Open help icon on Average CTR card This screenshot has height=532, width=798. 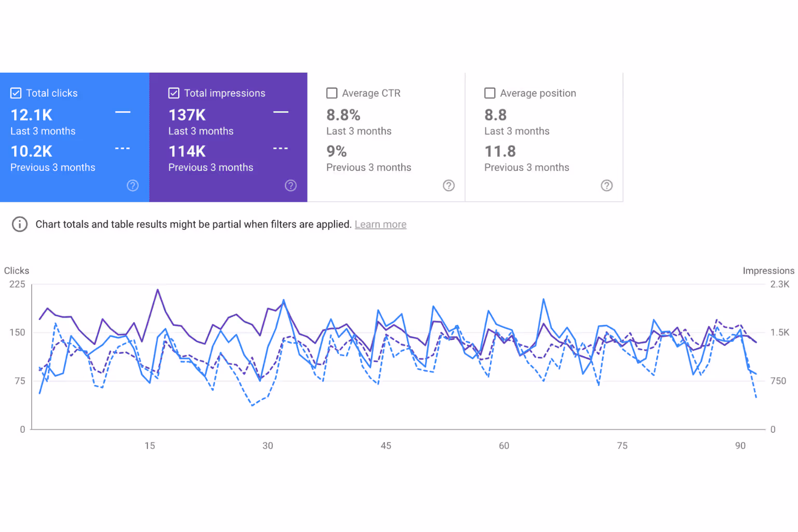pos(448,185)
